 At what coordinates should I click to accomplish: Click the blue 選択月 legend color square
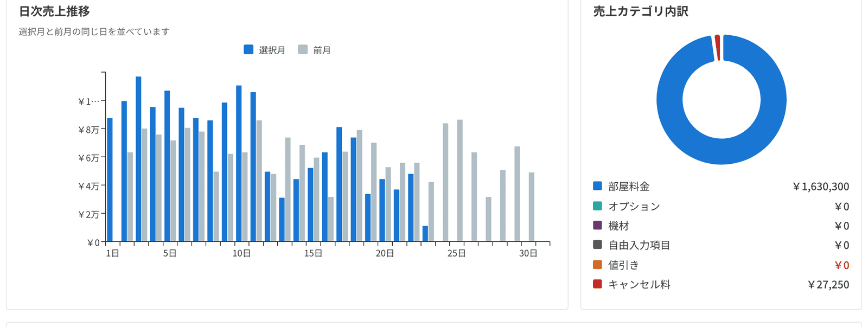coord(248,50)
